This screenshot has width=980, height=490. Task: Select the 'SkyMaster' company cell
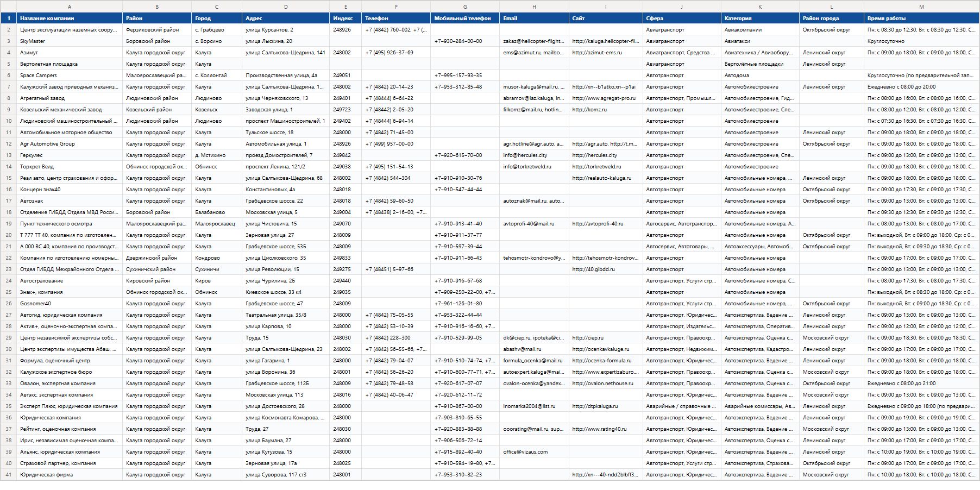point(70,41)
